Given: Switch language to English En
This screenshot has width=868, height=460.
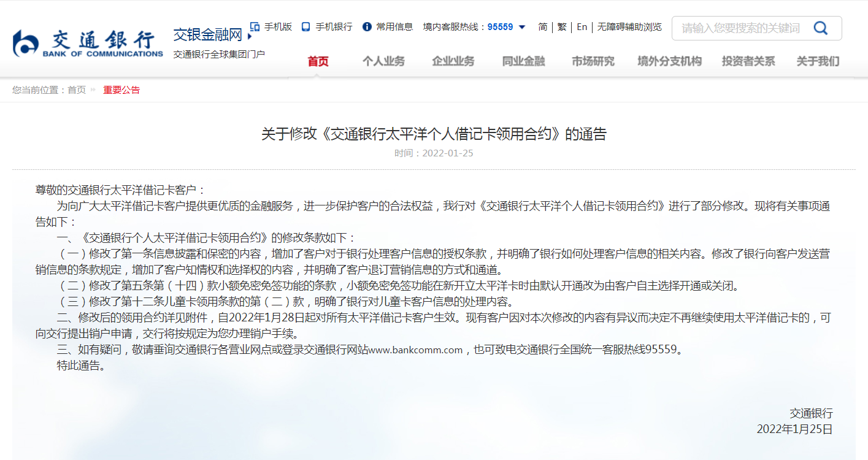Looking at the screenshot, I should click(582, 27).
